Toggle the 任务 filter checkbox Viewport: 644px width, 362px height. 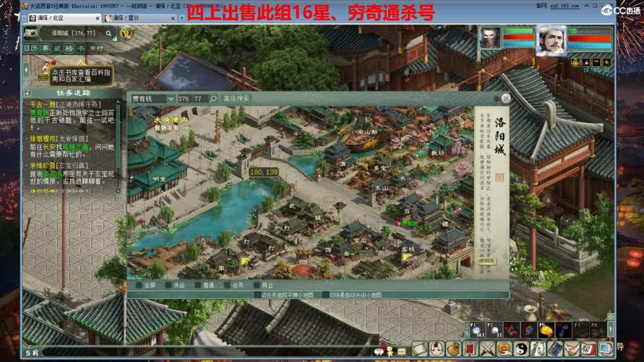click(226, 285)
